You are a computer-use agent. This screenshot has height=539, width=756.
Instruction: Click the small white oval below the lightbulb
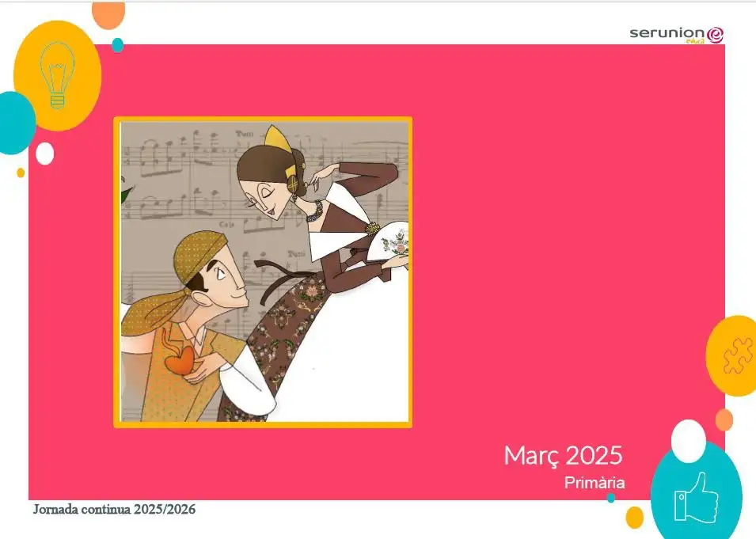[45, 153]
